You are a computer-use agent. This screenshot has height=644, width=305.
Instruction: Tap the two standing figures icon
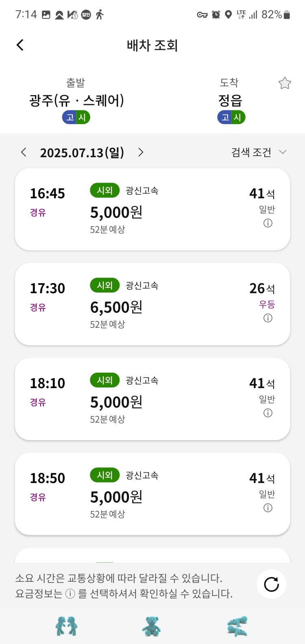click(66, 626)
